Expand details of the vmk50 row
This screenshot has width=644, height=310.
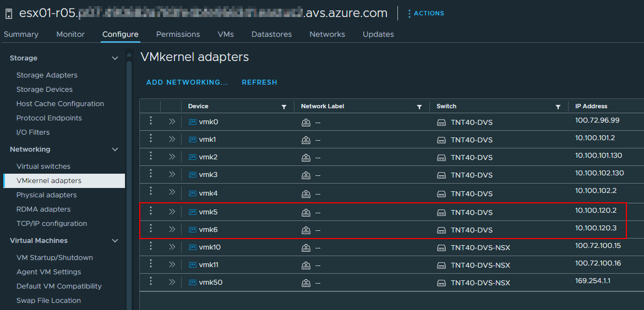click(172, 283)
